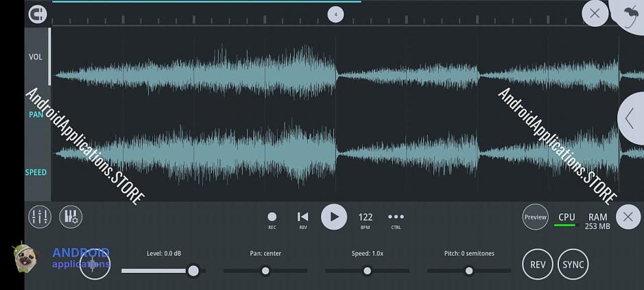The image size is (644, 290).
Task: Toggle the snap magnet icon
Action: [37, 14]
